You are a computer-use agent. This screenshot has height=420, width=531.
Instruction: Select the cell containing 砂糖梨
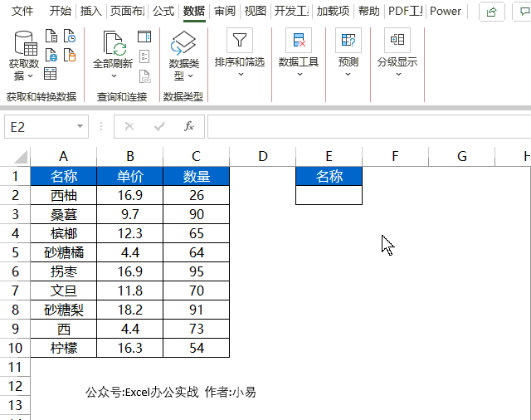coord(63,310)
